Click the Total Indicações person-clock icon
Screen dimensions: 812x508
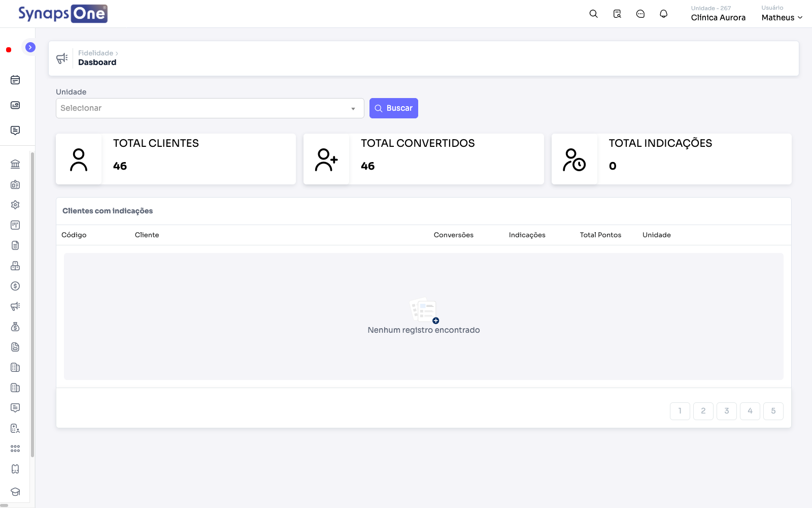pos(574,160)
